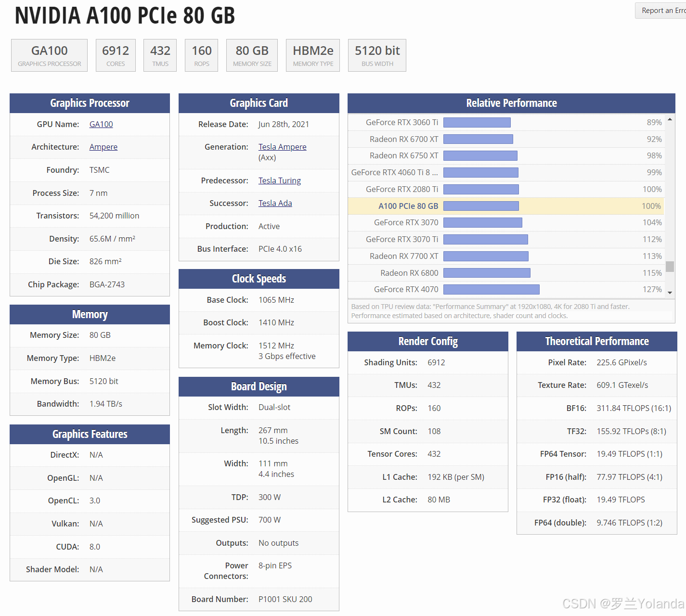The height and width of the screenshot is (616, 686).
Task: Click the Theoretical Performance section header
Action: coord(597,341)
